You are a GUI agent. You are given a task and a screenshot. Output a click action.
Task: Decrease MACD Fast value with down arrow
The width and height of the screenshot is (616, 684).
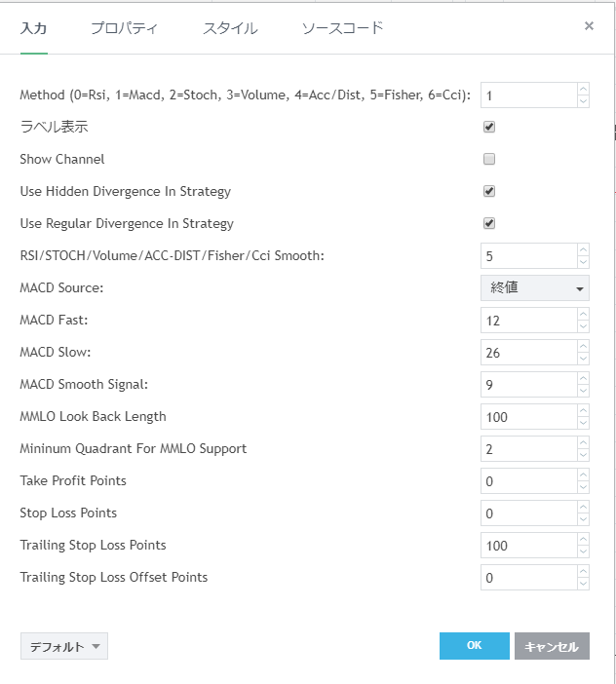click(583, 325)
